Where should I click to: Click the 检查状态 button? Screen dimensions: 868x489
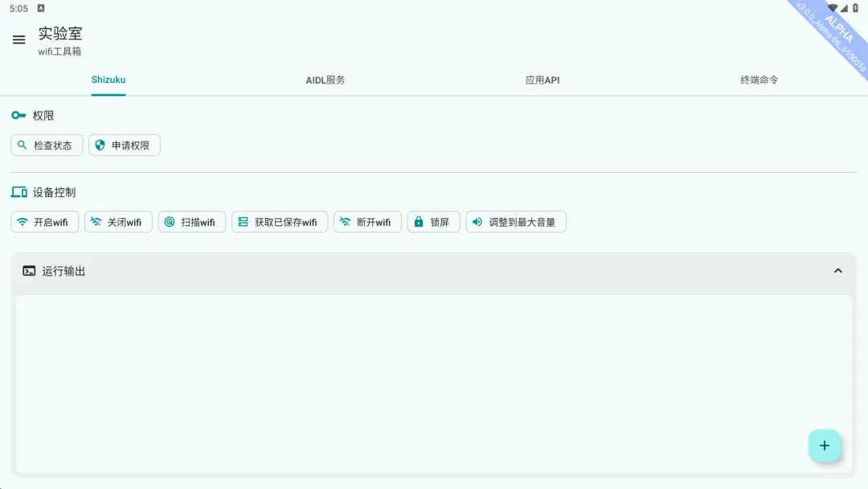coord(47,145)
